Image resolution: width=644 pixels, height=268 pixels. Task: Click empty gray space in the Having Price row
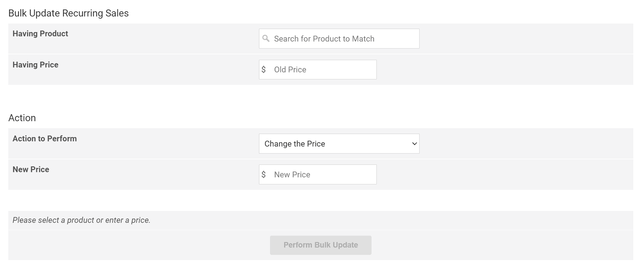(x=505, y=70)
